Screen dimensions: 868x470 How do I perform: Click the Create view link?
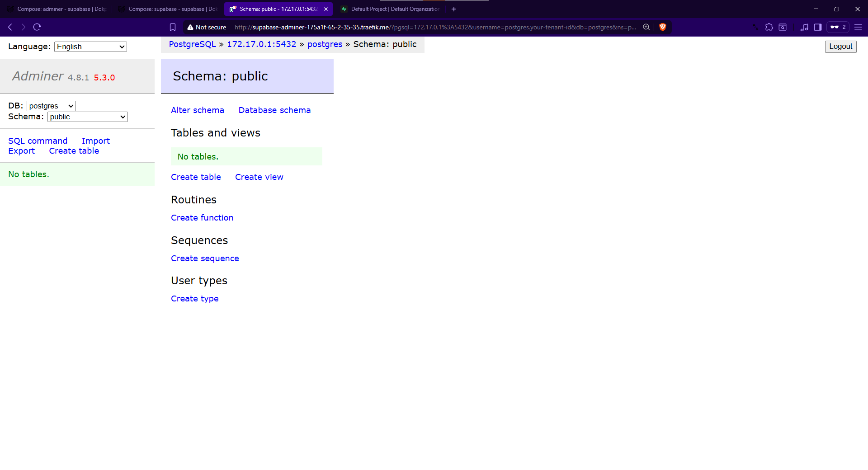click(259, 177)
